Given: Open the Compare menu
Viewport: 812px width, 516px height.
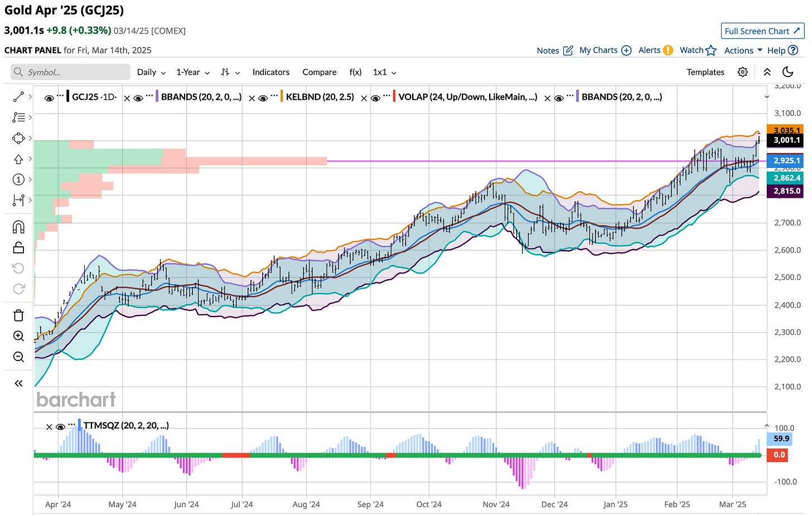Looking at the screenshot, I should (x=320, y=72).
